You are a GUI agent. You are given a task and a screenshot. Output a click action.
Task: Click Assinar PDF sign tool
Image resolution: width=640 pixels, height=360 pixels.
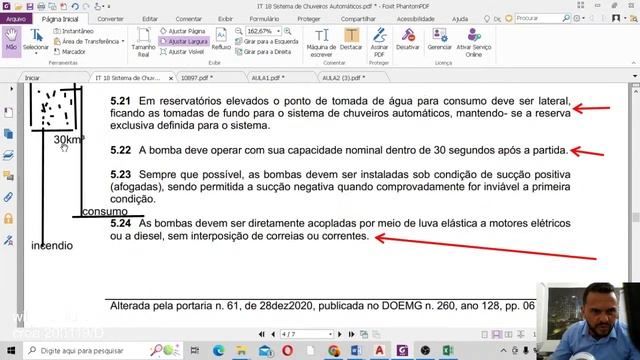pyautogui.click(x=379, y=42)
